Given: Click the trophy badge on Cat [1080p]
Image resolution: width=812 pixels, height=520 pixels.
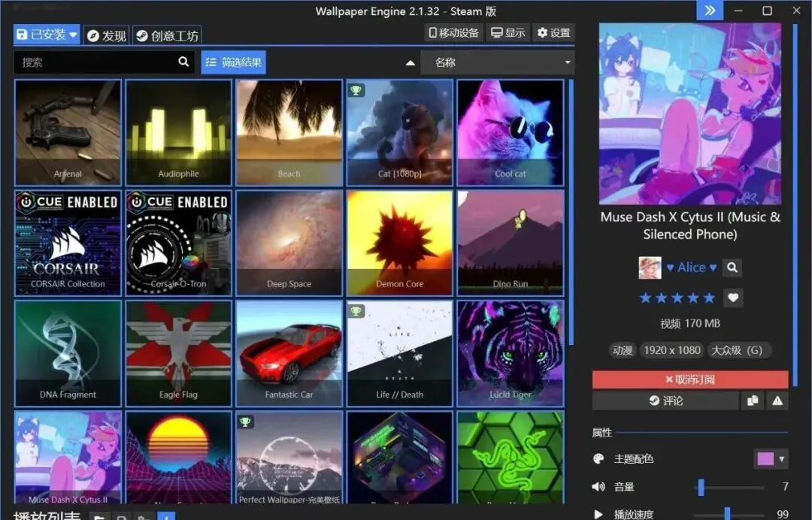Looking at the screenshot, I should pyautogui.click(x=356, y=90).
